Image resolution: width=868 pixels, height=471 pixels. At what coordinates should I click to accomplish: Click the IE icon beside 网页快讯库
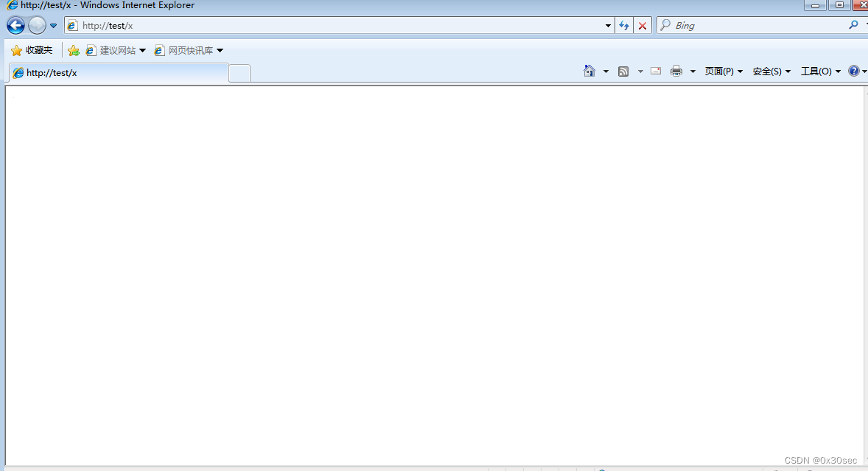tap(159, 50)
